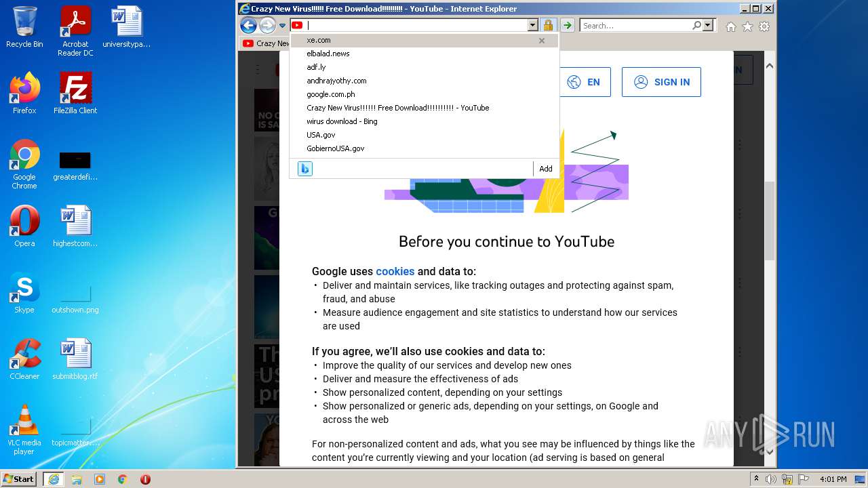Click the Internet Explorer Forward arrow button

(x=267, y=26)
